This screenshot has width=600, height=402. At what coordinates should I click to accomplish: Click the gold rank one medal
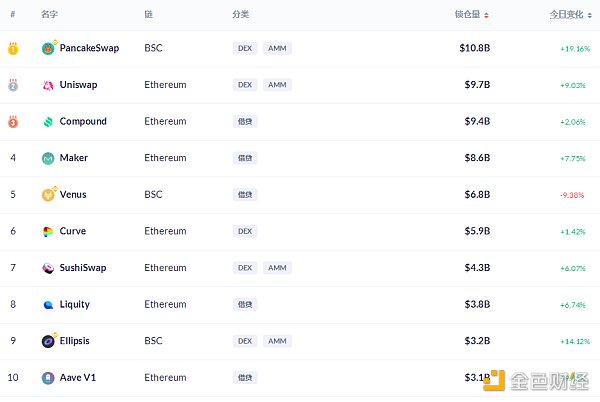tap(13, 49)
